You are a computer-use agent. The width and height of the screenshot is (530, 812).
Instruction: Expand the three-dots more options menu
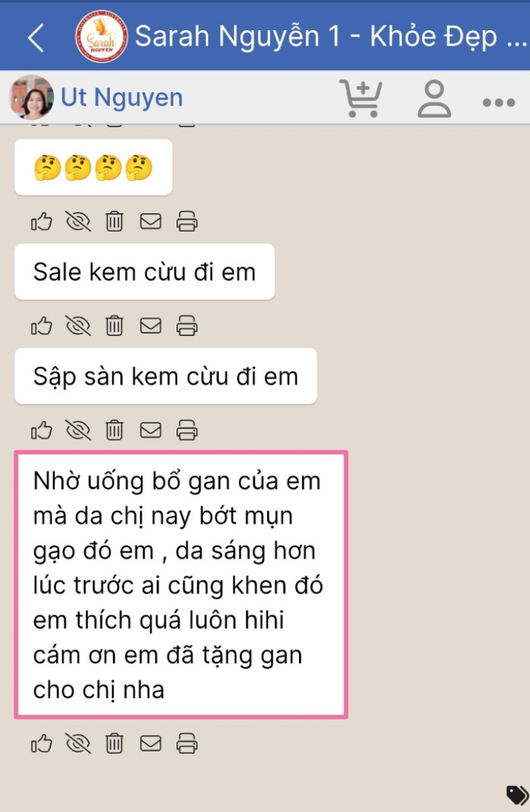pyautogui.click(x=498, y=103)
